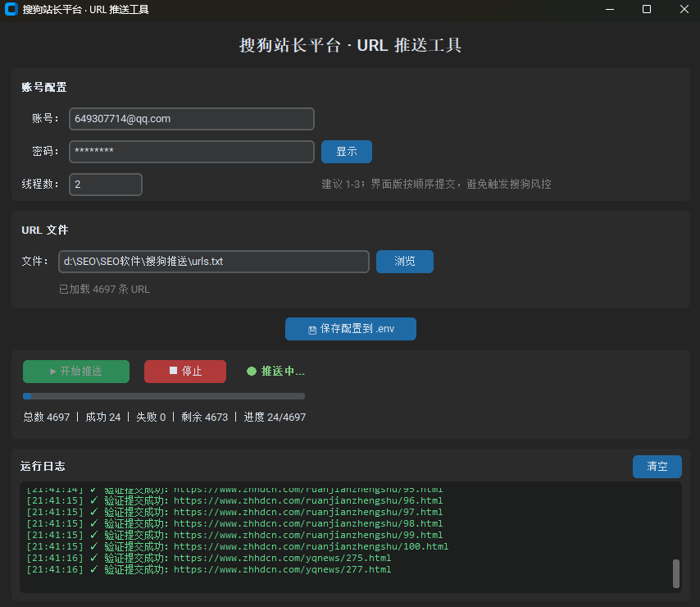700x607 pixels.
Task: Click the URL 文件 section heading
Action: pyautogui.click(x=45, y=230)
